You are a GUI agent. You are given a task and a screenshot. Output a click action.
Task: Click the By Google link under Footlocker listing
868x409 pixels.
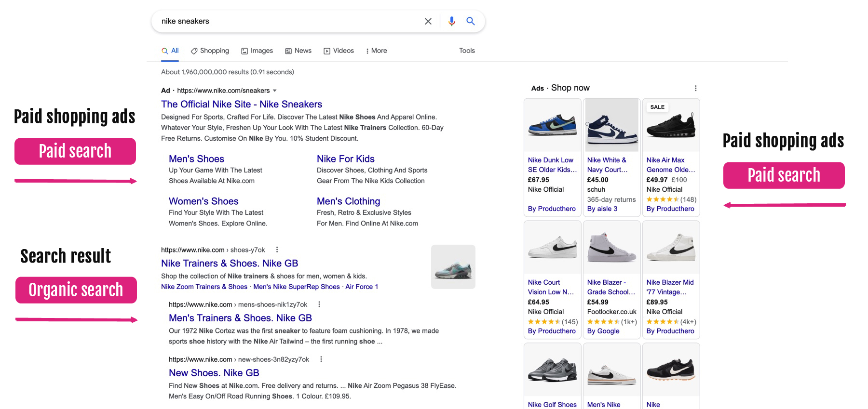(x=603, y=331)
